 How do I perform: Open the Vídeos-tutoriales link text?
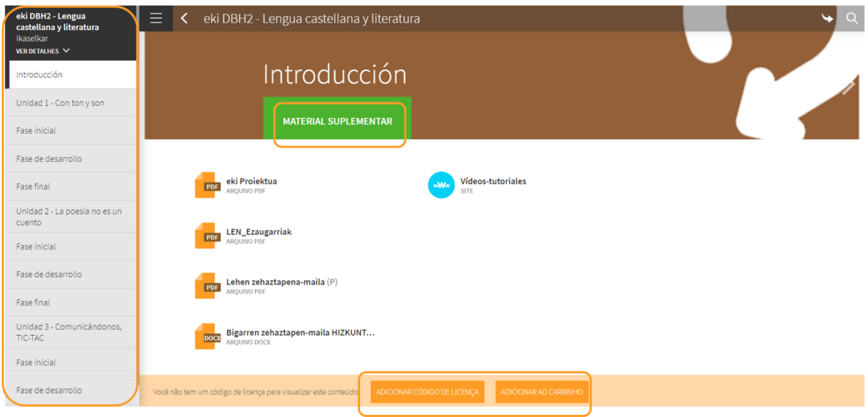[x=493, y=181]
